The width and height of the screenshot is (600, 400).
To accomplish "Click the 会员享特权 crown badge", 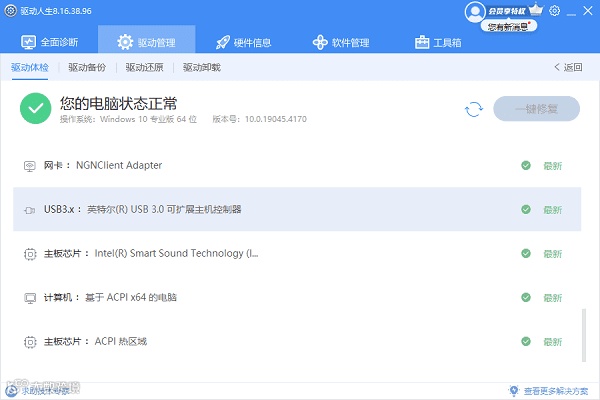I will click(x=515, y=10).
